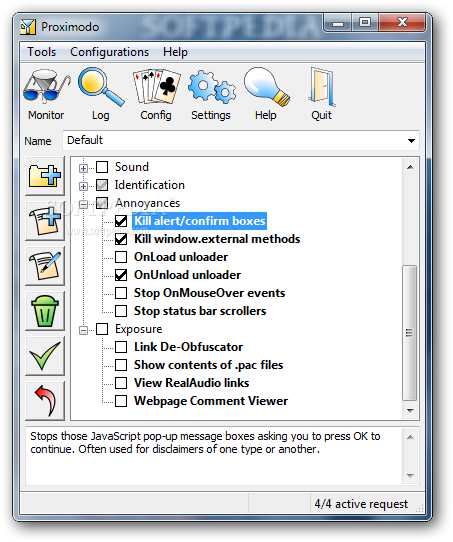453x542 pixels.
Task: Click filter tree scrollbar thumb
Action: point(410,332)
